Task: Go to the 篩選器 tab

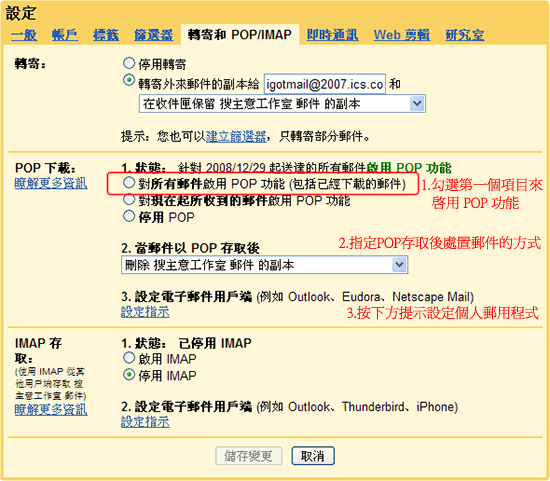Action: tap(154, 35)
